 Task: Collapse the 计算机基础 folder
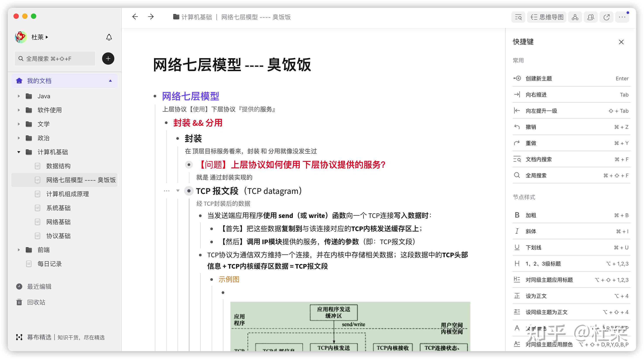(19, 152)
